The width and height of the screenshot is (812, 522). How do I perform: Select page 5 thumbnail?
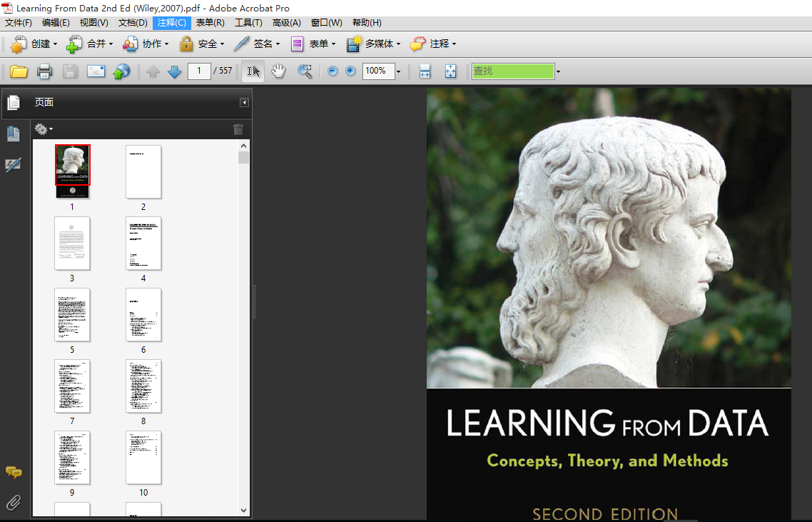[73, 315]
